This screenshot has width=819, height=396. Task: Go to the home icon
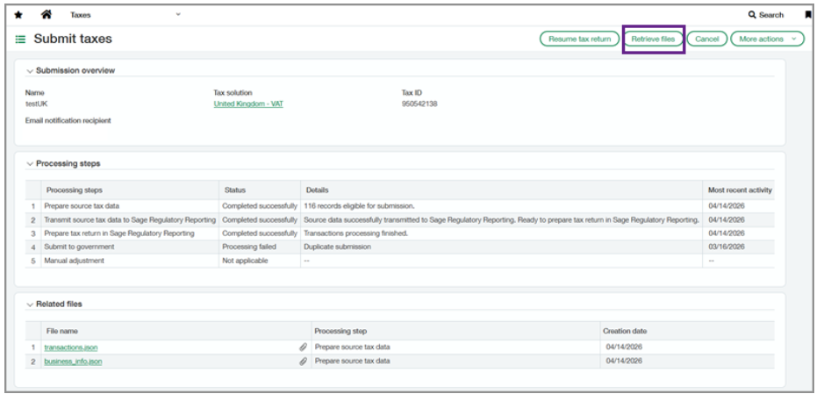(x=46, y=15)
